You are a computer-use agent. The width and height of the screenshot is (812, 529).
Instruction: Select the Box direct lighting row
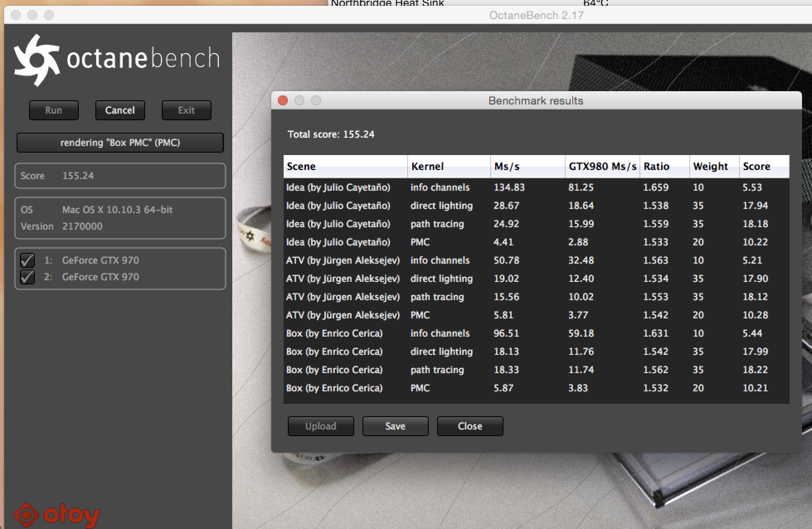coord(536,352)
